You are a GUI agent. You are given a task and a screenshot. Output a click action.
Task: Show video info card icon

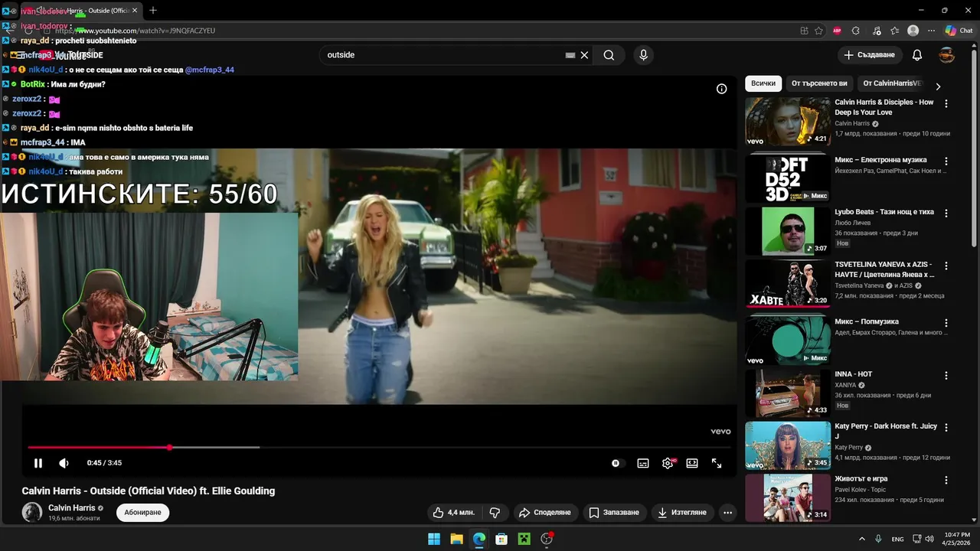[721, 89]
